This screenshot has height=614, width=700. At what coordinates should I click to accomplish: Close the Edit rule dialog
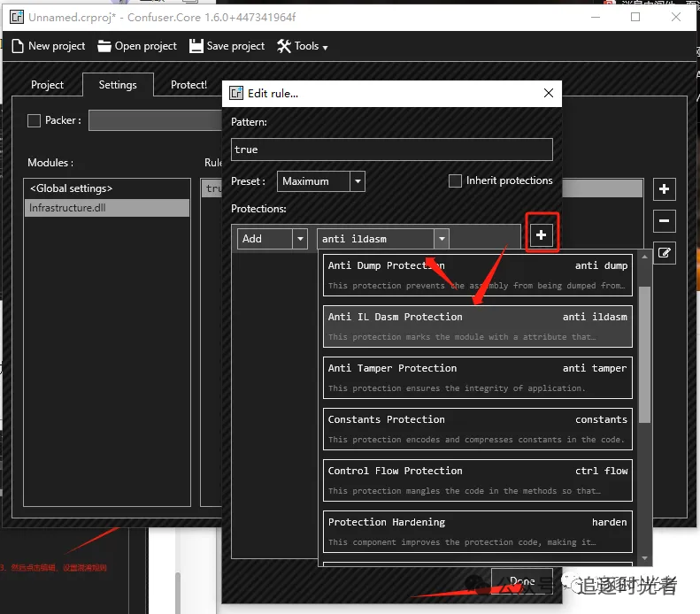tap(549, 93)
